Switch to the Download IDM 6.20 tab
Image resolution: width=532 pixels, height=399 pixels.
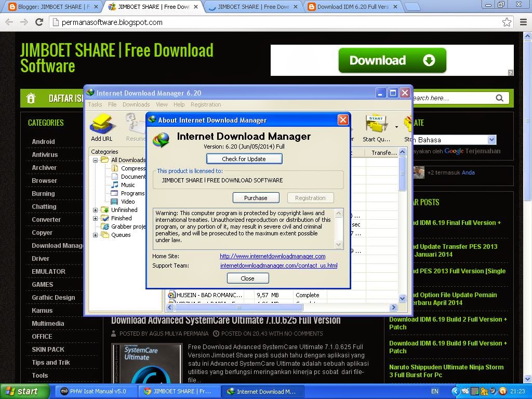coord(353,6)
